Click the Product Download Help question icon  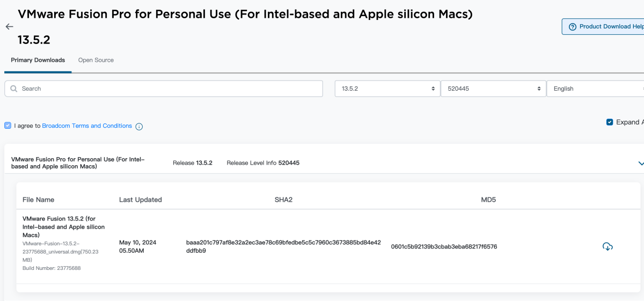(x=573, y=27)
